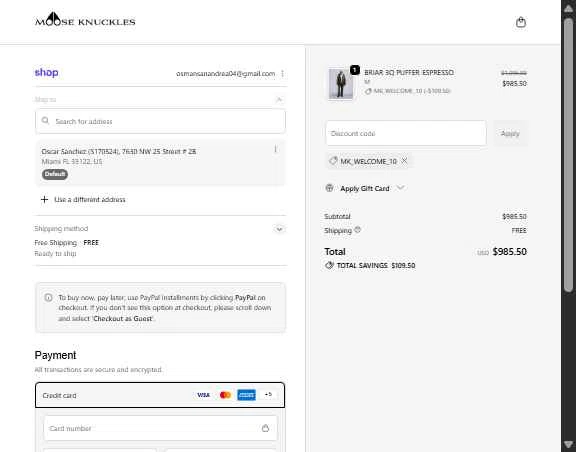Click the lock icon in card number field
This screenshot has width=576, height=452.
pos(265,428)
